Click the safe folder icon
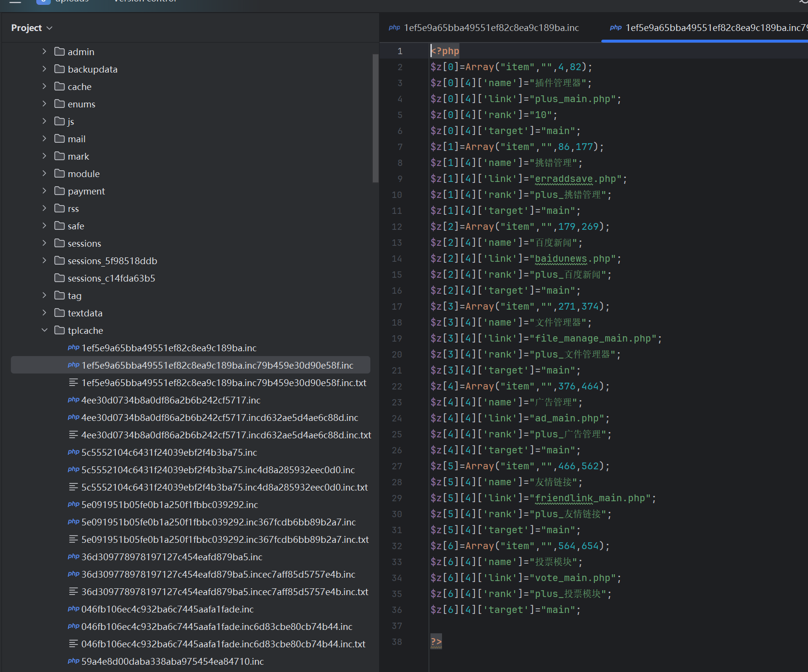The height and width of the screenshot is (672, 808). click(x=60, y=225)
